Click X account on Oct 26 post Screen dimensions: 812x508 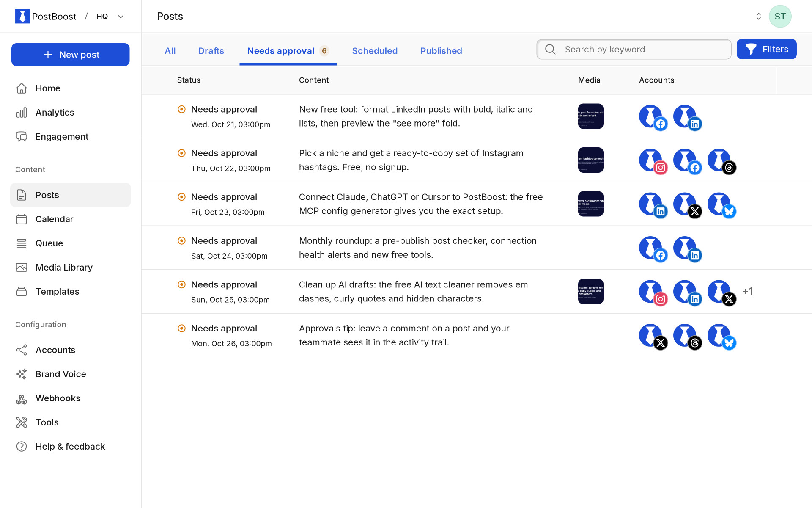pyautogui.click(x=653, y=337)
